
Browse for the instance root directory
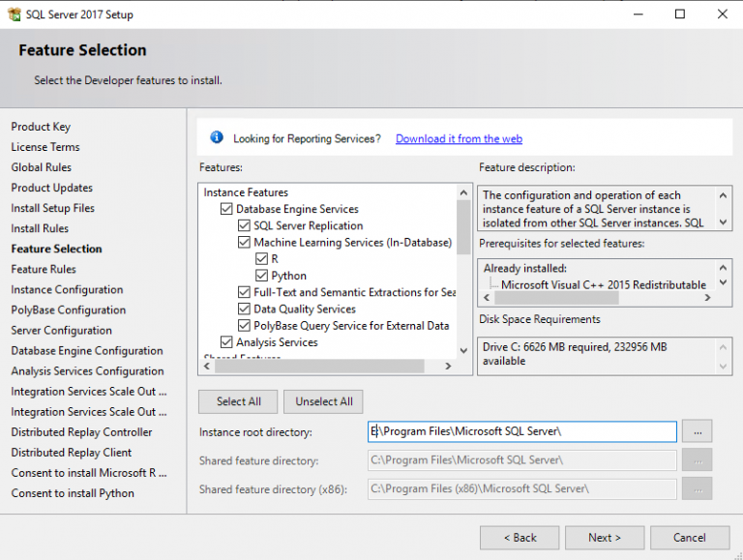pos(697,431)
